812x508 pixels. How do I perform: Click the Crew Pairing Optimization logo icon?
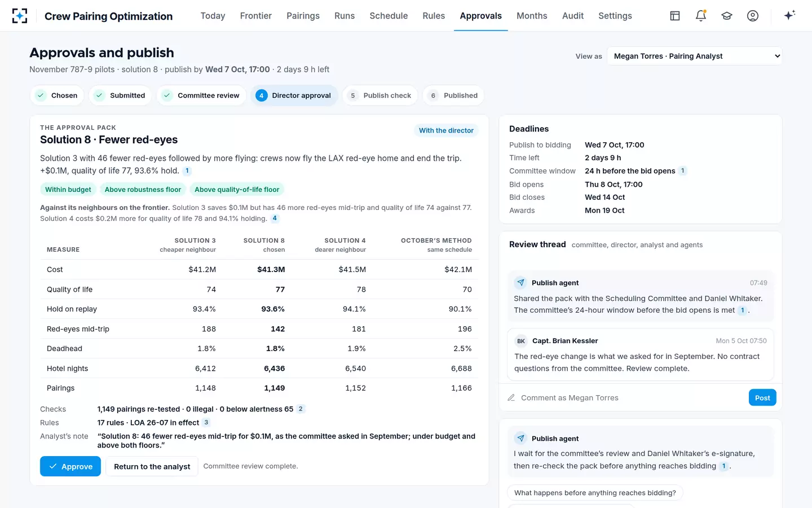20,16
